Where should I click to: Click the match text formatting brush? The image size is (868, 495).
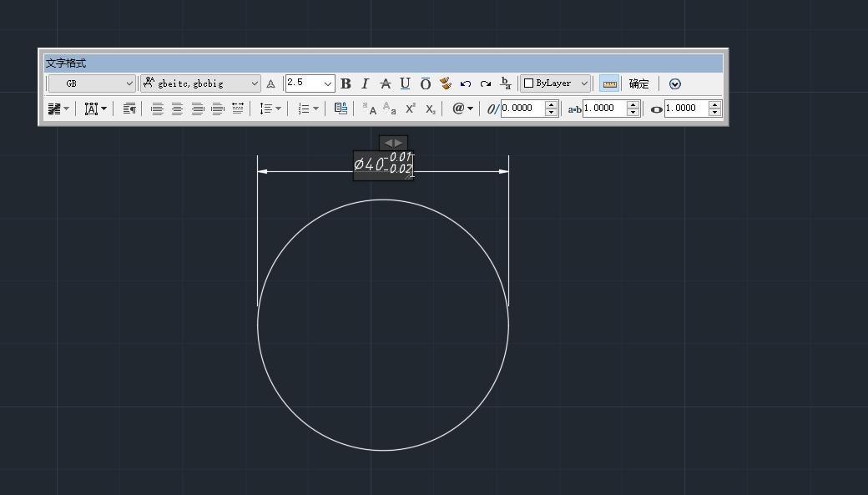pos(446,83)
